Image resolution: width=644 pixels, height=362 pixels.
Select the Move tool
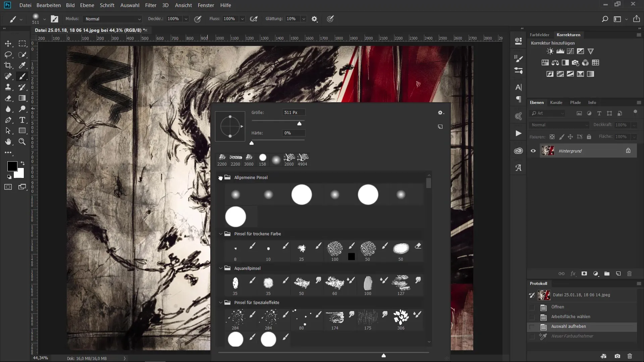pos(8,44)
